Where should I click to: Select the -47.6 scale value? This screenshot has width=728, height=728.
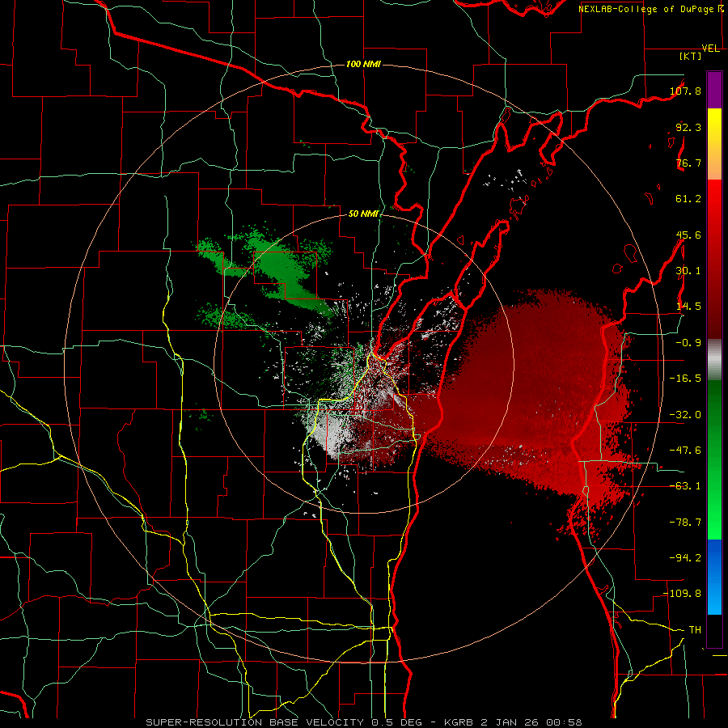(685, 451)
